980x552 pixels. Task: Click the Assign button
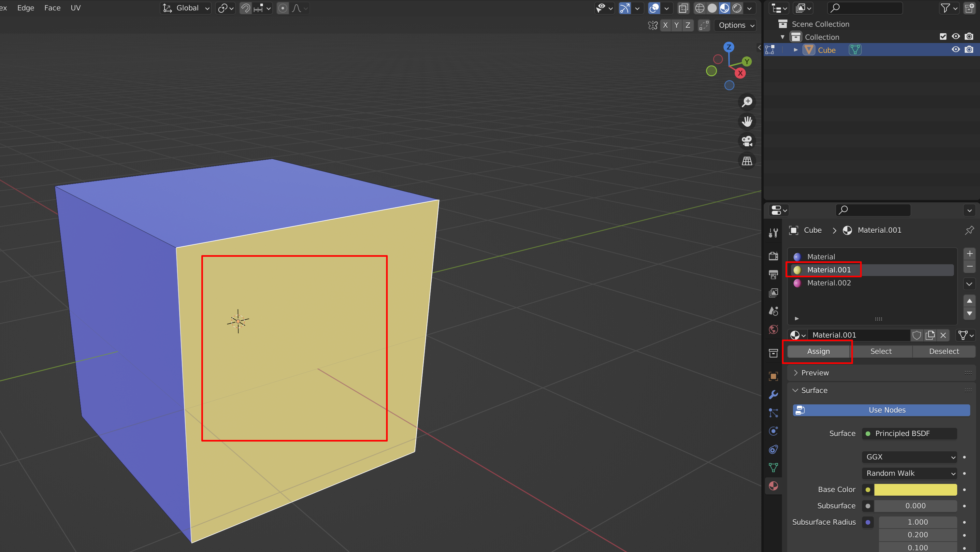pyautogui.click(x=818, y=352)
